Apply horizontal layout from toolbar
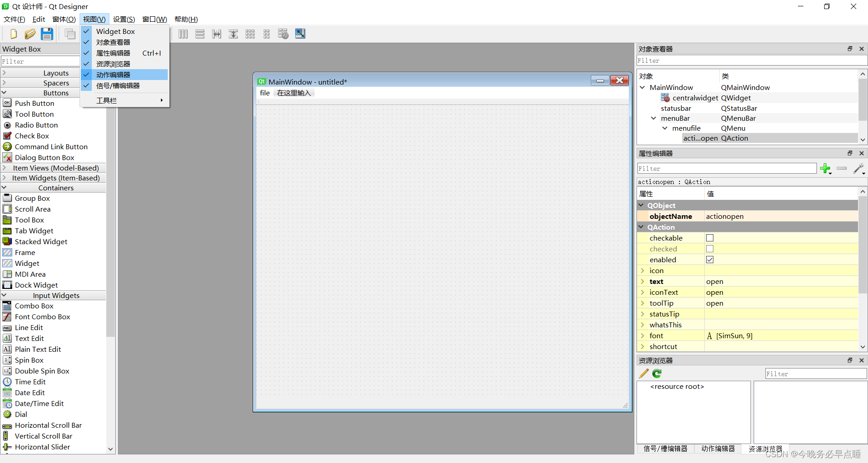The height and width of the screenshot is (463, 868). [x=183, y=34]
